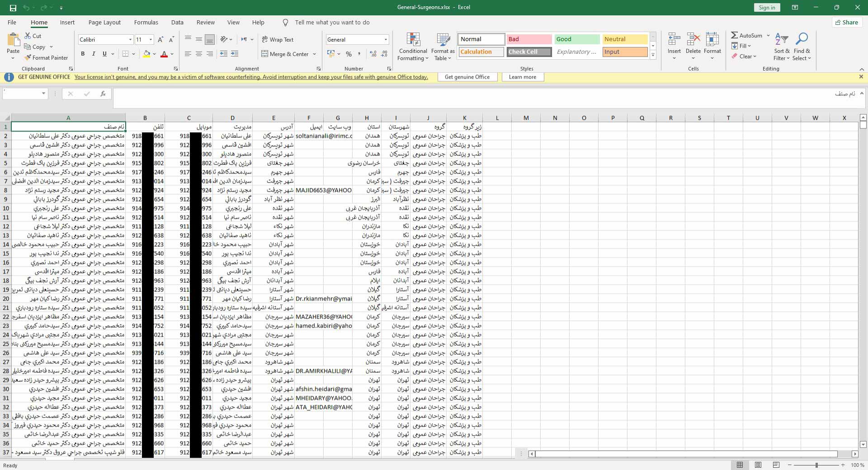This screenshot has height=470, width=868.
Task: Click the Conditional Formatting icon
Action: (413, 41)
